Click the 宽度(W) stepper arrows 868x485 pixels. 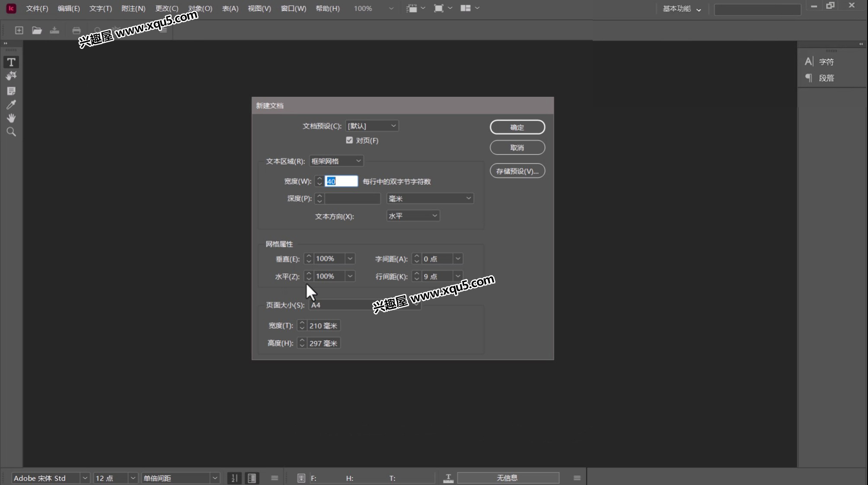[x=319, y=181]
